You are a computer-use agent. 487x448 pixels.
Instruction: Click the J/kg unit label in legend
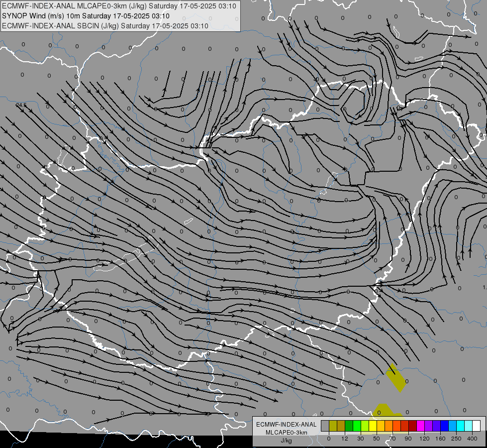pos(287,441)
